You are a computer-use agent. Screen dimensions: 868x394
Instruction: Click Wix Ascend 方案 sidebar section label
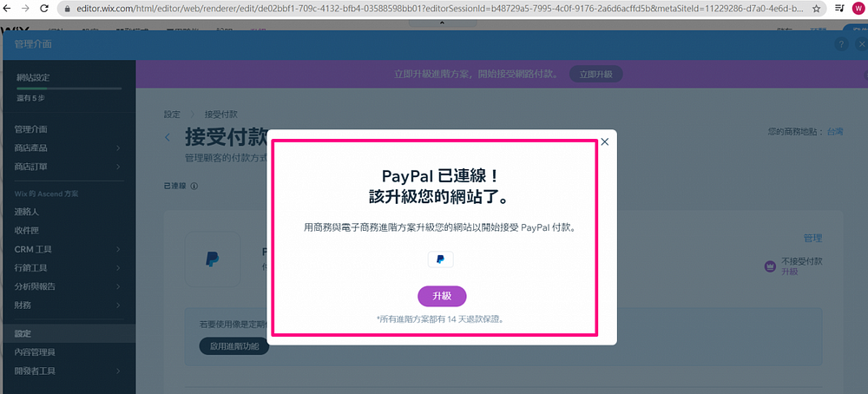point(47,194)
